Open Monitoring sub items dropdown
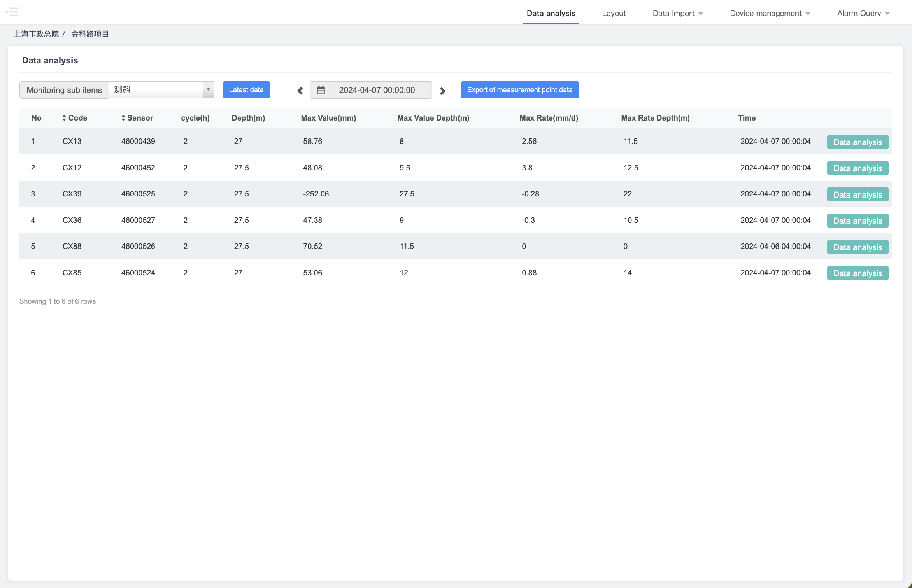This screenshot has width=912, height=588. coord(161,90)
